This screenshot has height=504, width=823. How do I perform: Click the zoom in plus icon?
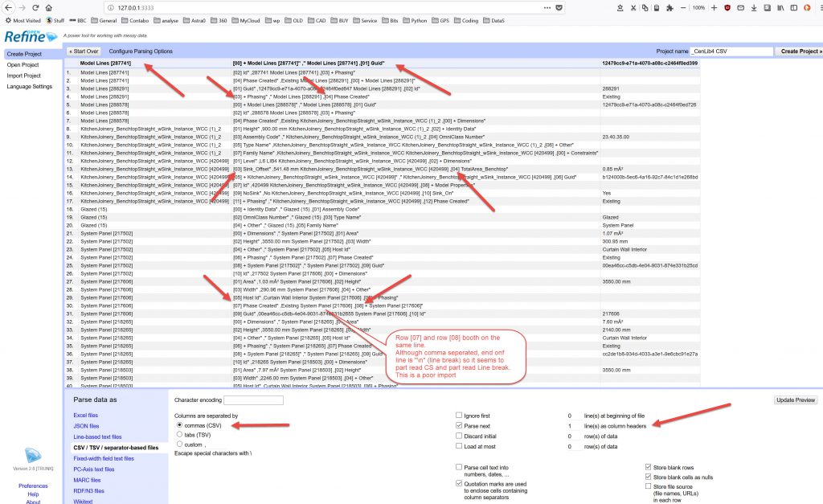[714, 7]
